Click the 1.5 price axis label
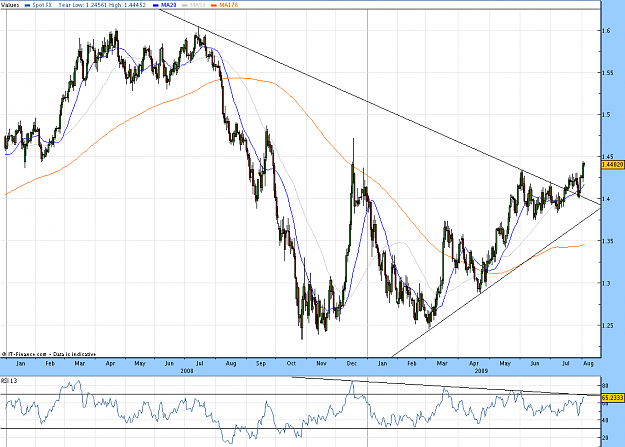 click(606, 114)
